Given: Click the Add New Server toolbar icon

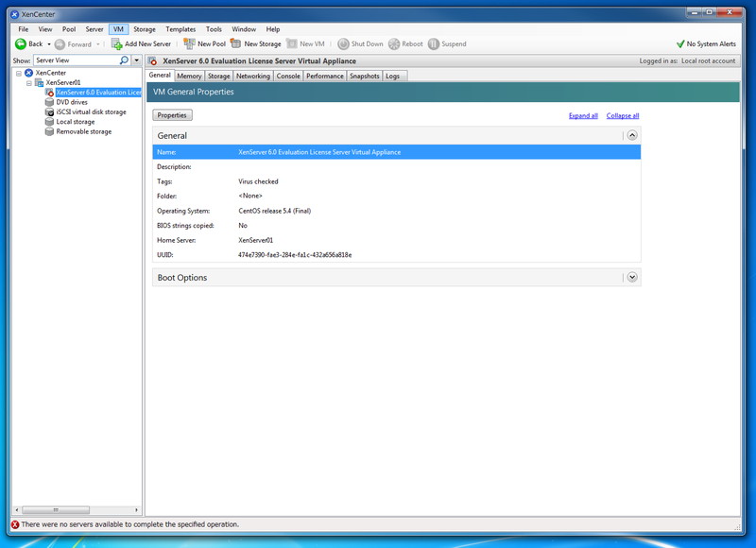Looking at the screenshot, I should click(x=119, y=43).
